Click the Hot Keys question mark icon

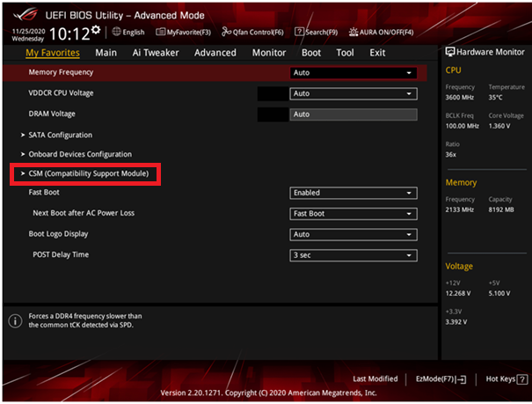click(522, 379)
